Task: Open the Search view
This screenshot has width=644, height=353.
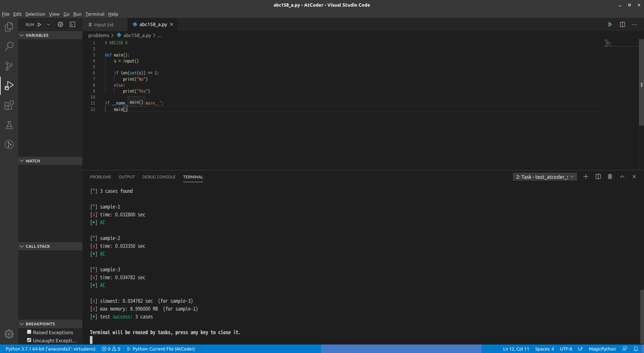Action: pos(9,46)
